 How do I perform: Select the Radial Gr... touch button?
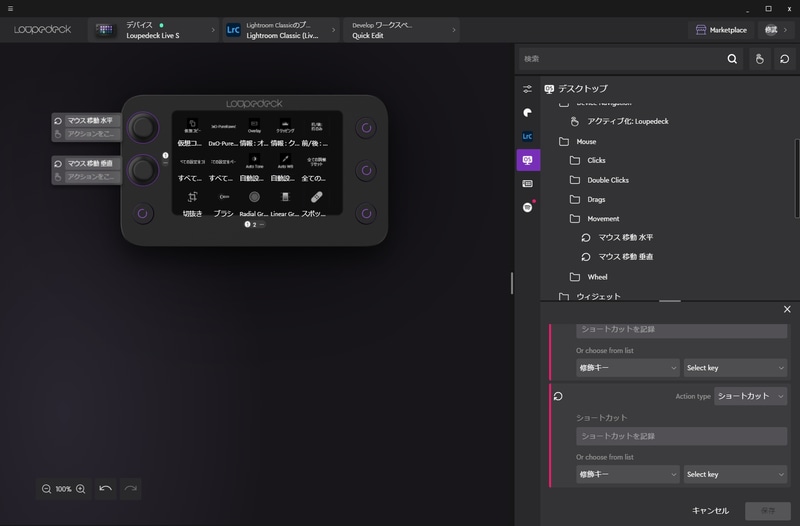click(254, 203)
